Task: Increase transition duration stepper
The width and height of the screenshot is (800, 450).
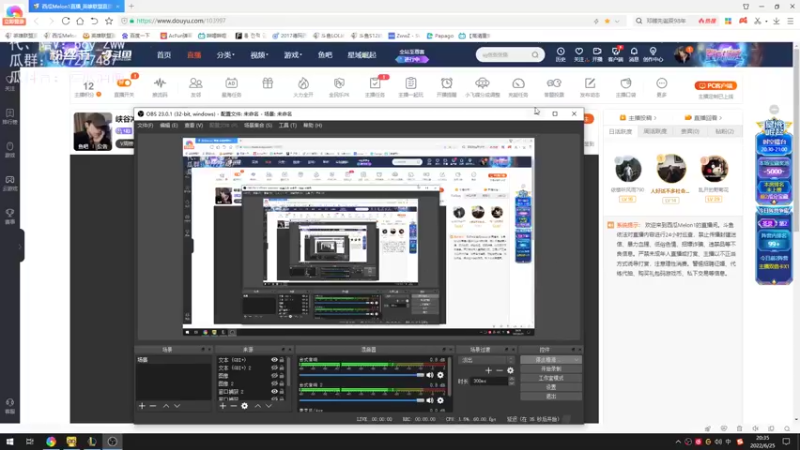Action: coord(512,379)
